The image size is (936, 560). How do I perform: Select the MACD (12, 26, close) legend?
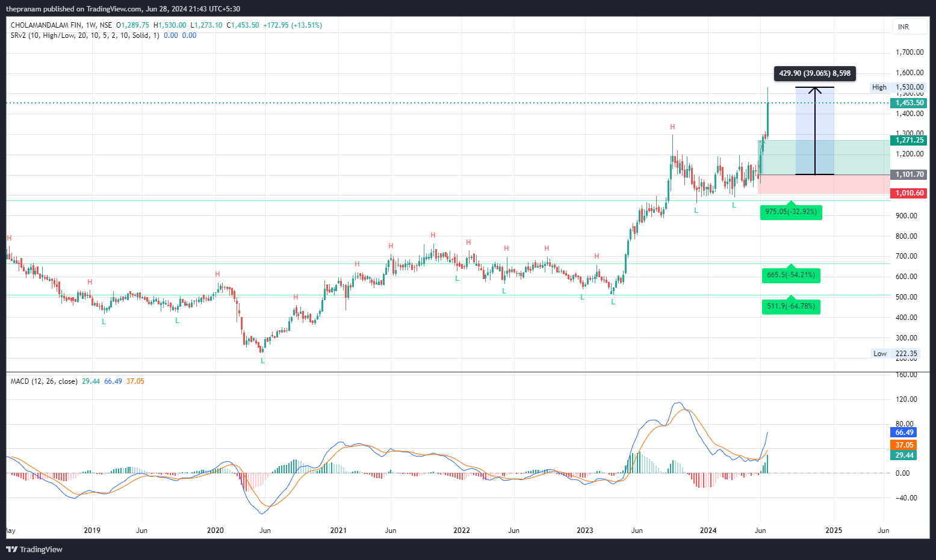pos(44,381)
